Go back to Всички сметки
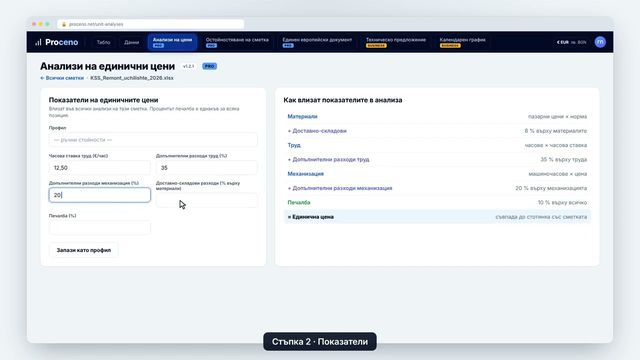The width and height of the screenshot is (640, 360). pyautogui.click(x=62, y=78)
